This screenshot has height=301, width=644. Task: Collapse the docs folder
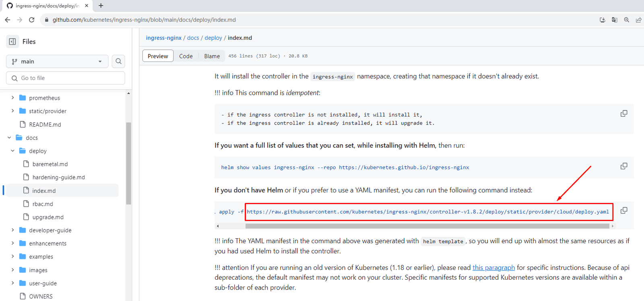point(9,137)
